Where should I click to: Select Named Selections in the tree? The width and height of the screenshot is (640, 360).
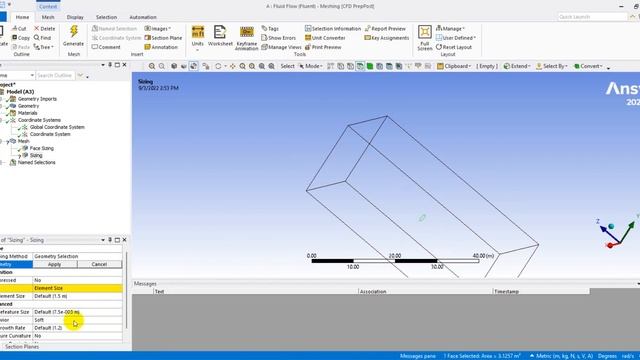36,162
